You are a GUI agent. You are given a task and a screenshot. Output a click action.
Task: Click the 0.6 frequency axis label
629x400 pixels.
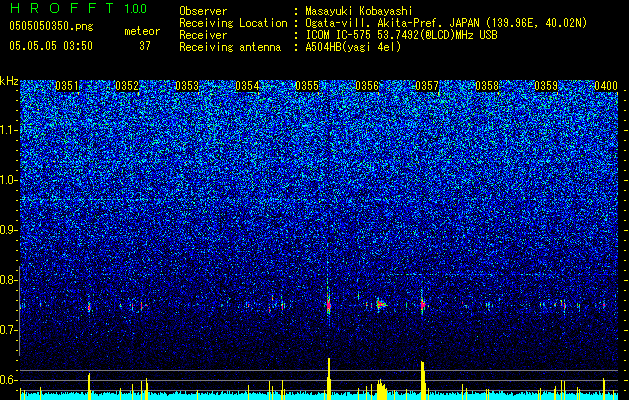(x=8, y=380)
